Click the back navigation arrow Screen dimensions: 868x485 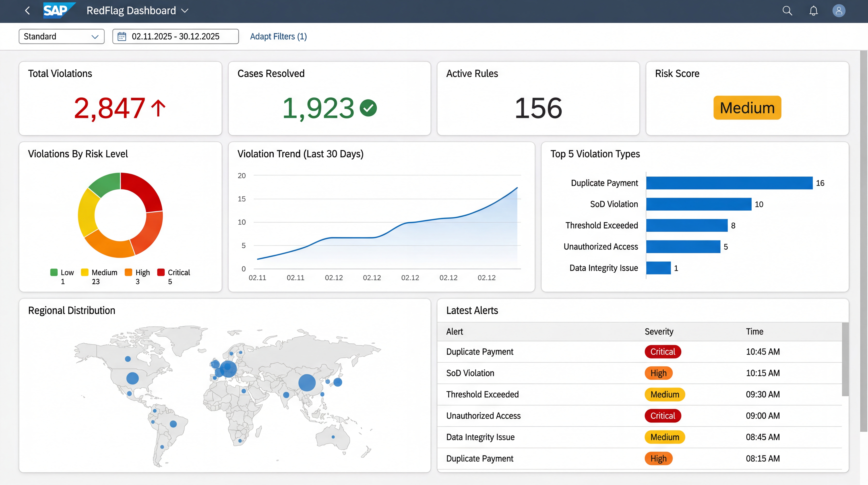pyautogui.click(x=27, y=10)
